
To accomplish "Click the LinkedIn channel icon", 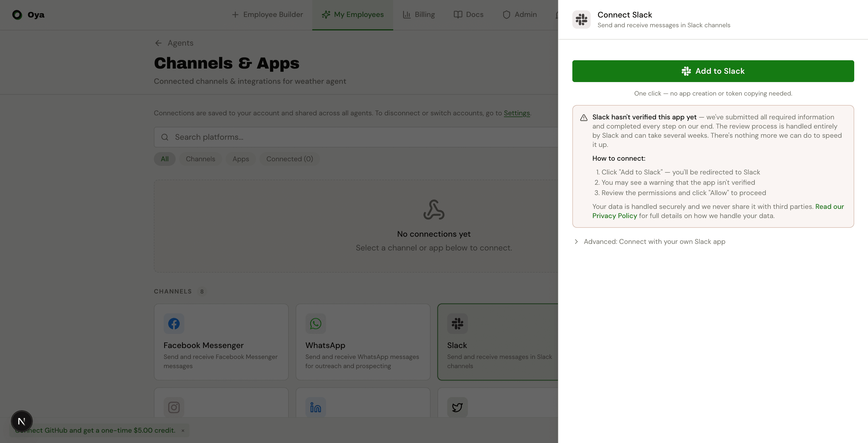I will (315, 407).
